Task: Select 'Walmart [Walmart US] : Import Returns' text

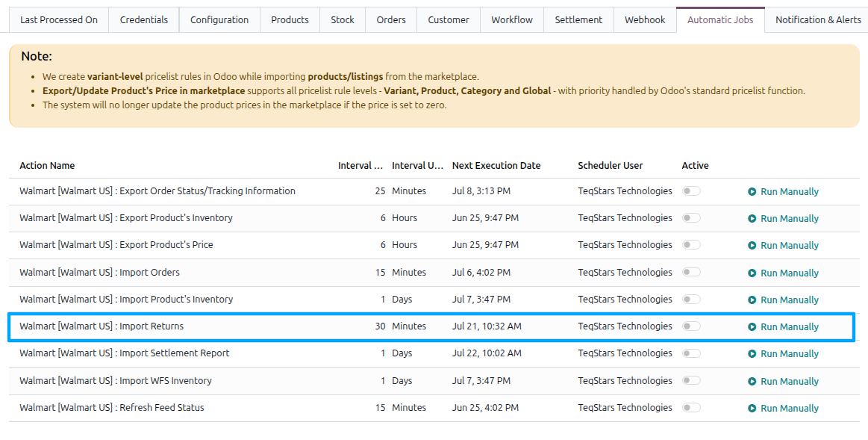Action: pyautogui.click(x=102, y=326)
